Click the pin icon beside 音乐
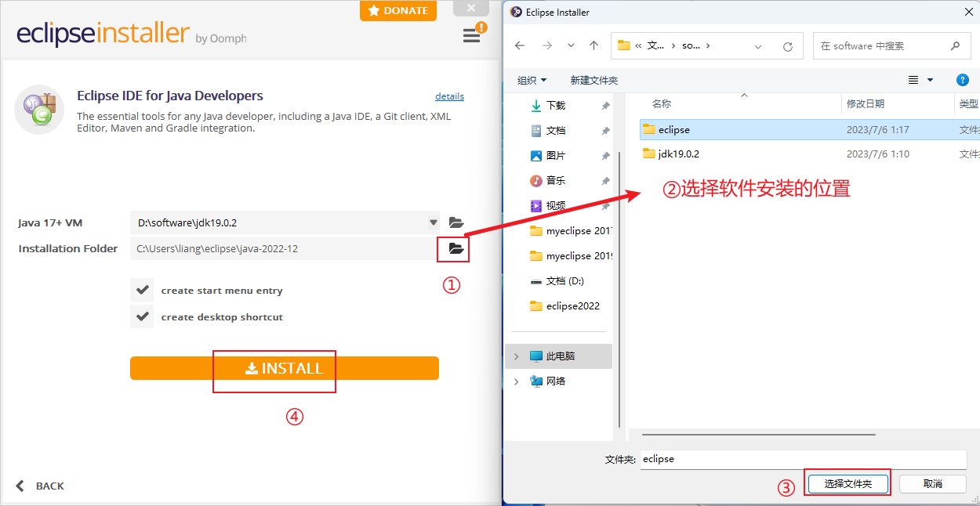The height and width of the screenshot is (506, 980). [605, 181]
